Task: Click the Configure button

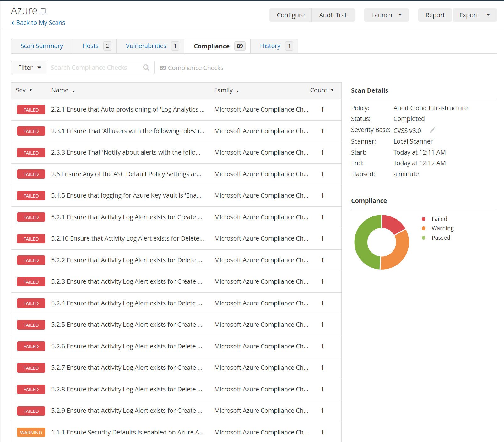Action: 290,15
